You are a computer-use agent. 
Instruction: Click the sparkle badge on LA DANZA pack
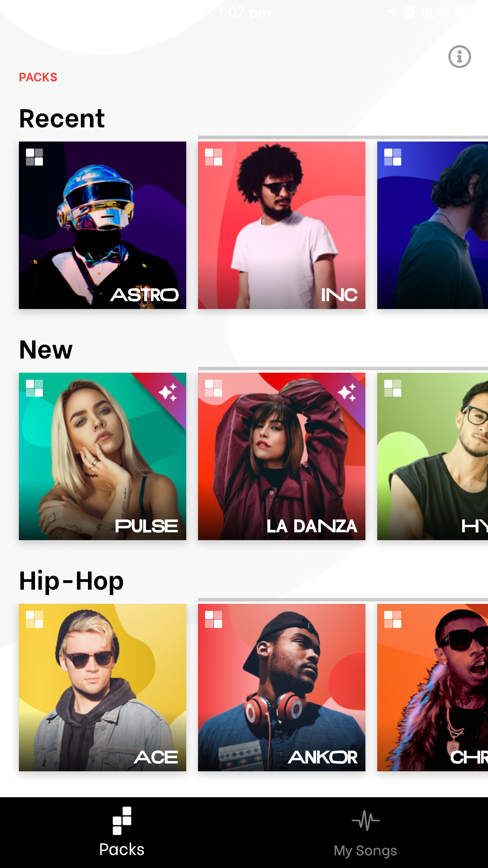coord(347,392)
